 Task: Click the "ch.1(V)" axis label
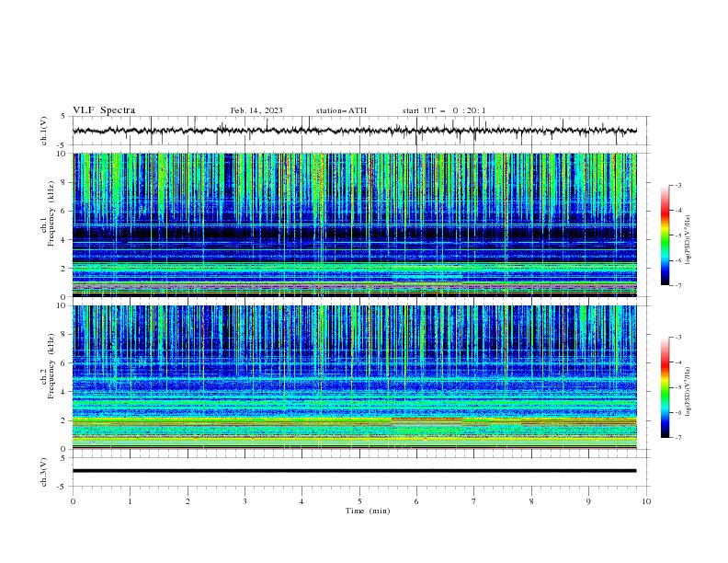pos(44,131)
